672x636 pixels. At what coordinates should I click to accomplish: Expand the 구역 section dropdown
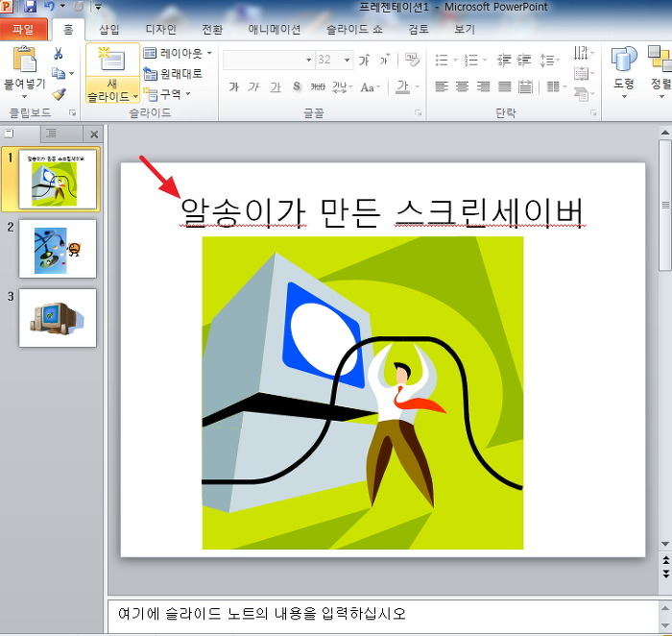167,93
